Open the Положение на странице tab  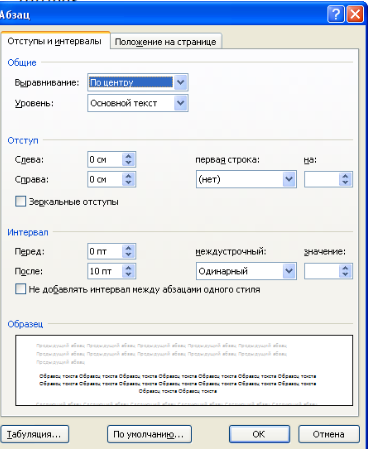pos(165,42)
